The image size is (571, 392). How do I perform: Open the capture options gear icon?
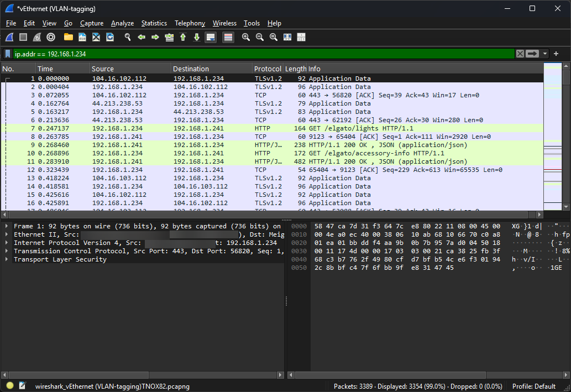[x=51, y=37]
